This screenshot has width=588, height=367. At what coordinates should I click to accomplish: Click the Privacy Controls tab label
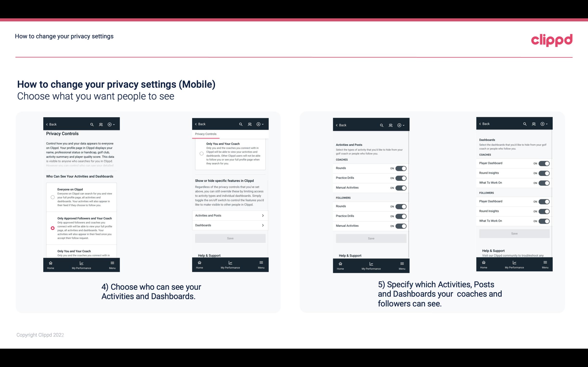(x=206, y=134)
